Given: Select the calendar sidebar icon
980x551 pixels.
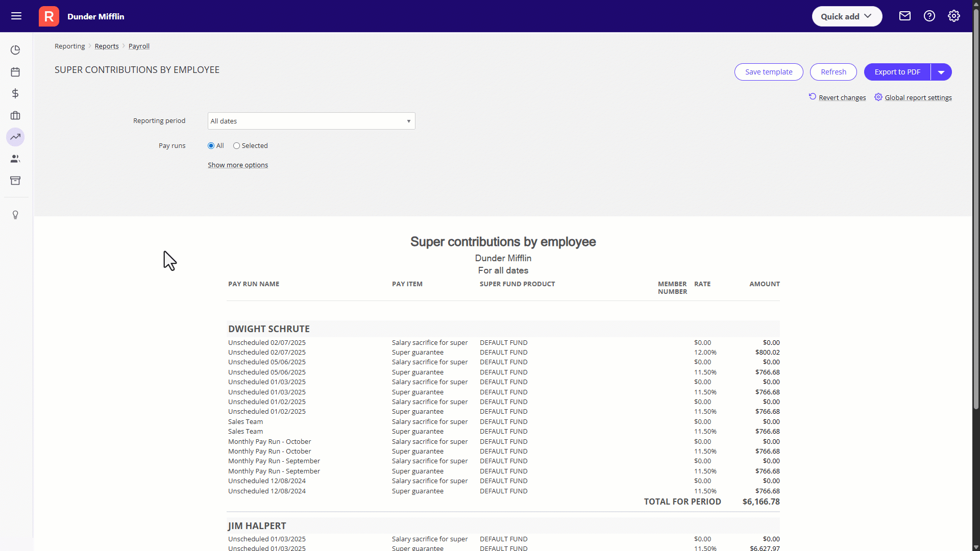Looking at the screenshot, I should (15, 72).
